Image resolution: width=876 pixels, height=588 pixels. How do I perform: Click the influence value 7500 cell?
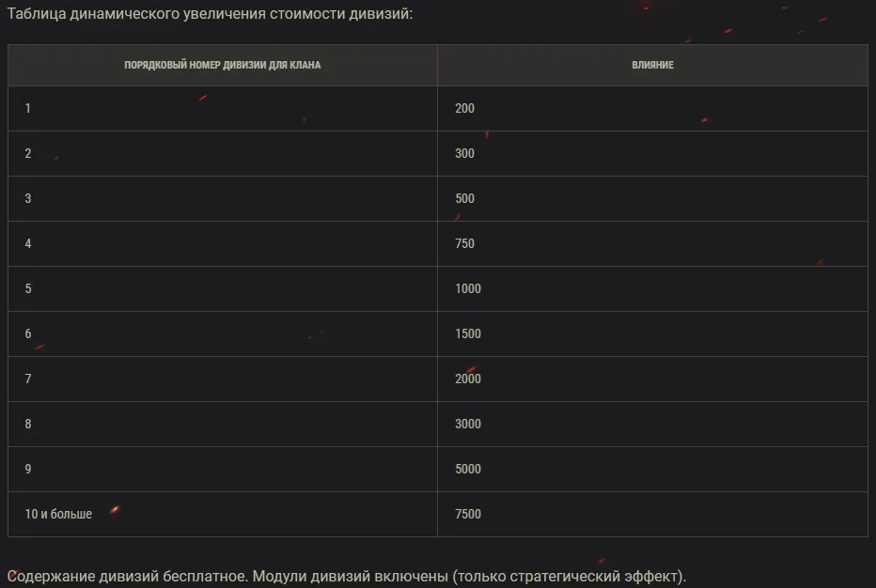[x=467, y=515]
